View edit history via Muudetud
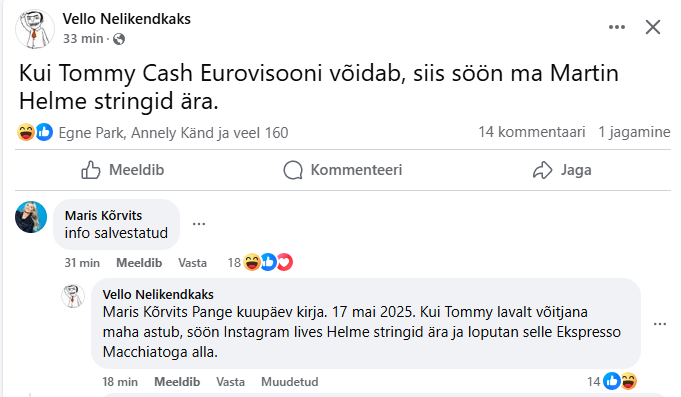Viewport: 681px width, 397px height. click(x=290, y=382)
